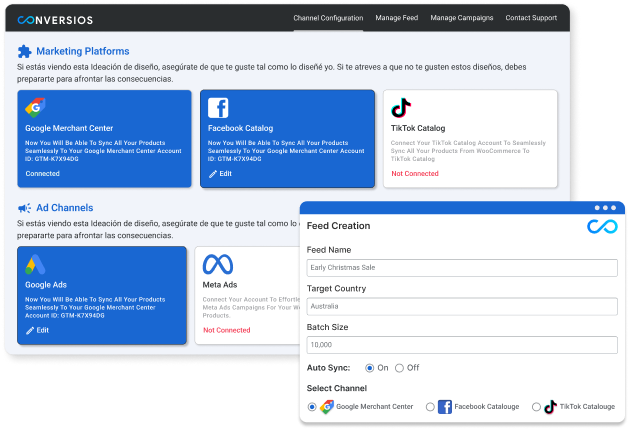The width and height of the screenshot is (629, 429).
Task: Focus the Batch Size field
Action: point(462,345)
